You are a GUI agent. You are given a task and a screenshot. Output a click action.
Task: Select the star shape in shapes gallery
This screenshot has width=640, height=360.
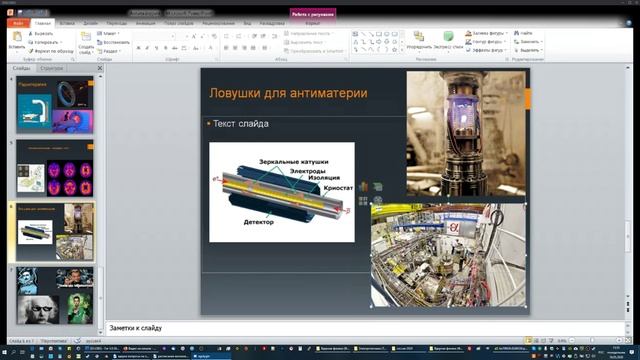[x=394, y=49]
